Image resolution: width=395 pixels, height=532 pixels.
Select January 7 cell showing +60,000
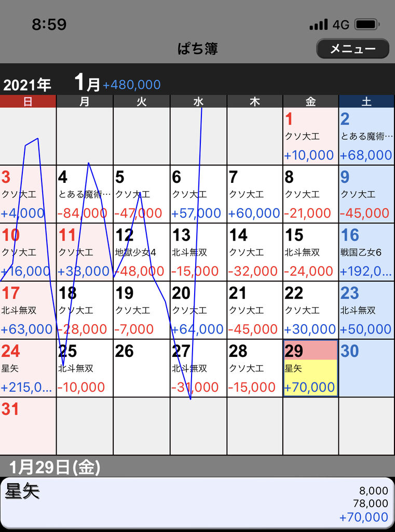[x=255, y=194]
